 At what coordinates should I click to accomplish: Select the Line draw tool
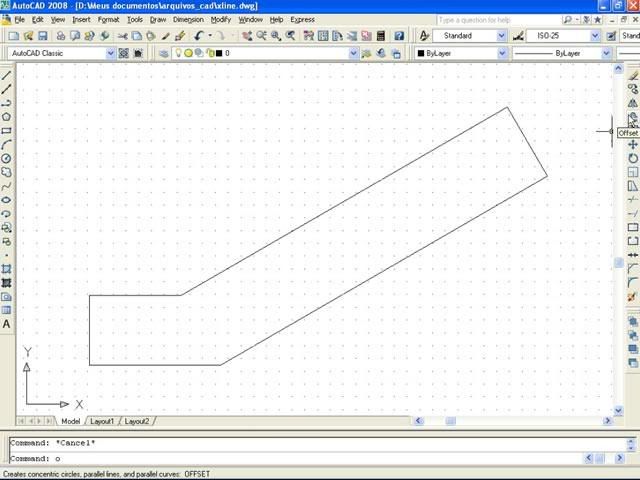pyautogui.click(x=6, y=75)
